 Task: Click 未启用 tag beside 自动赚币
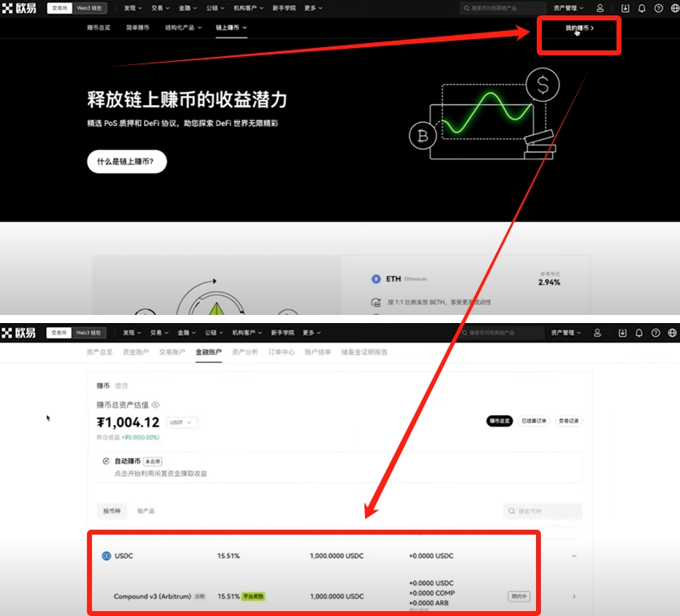click(153, 461)
